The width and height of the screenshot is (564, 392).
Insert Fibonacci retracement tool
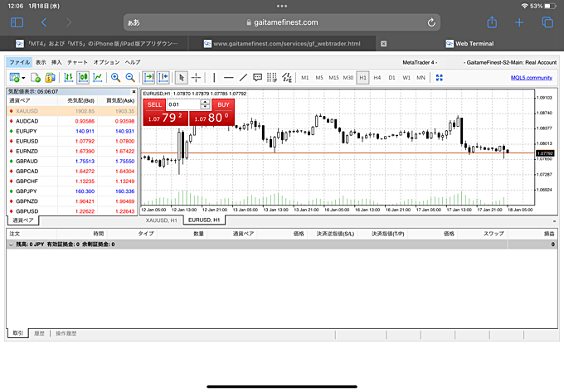(272, 78)
